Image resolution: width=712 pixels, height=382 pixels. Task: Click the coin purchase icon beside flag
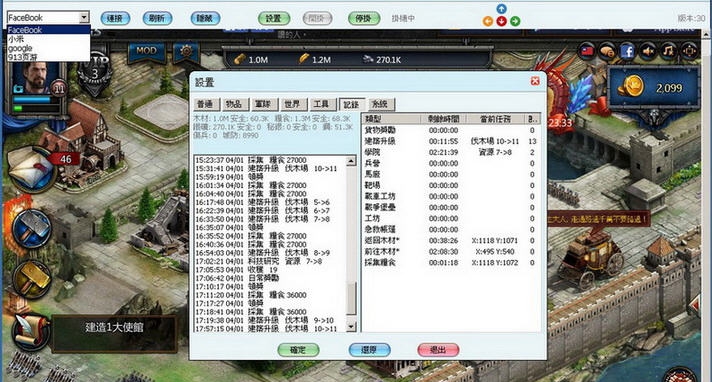[608, 51]
